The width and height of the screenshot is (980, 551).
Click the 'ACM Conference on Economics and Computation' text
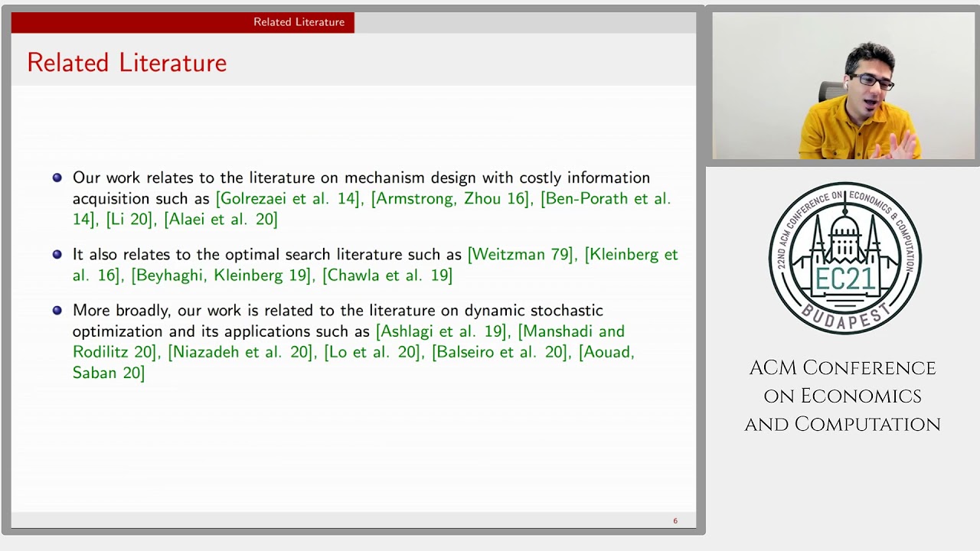point(843,396)
